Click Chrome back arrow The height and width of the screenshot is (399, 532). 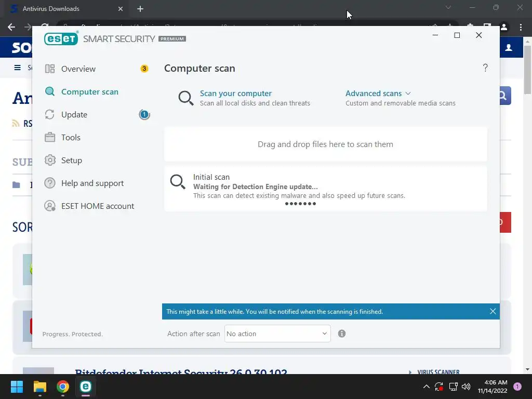tap(11, 27)
